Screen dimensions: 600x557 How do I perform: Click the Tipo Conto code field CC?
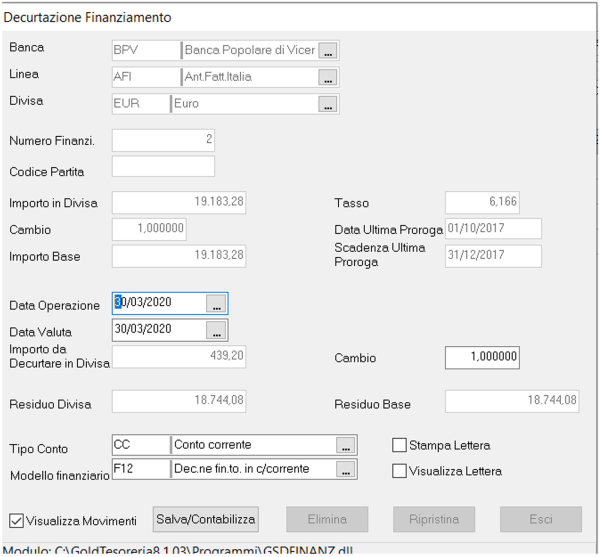pos(140,444)
